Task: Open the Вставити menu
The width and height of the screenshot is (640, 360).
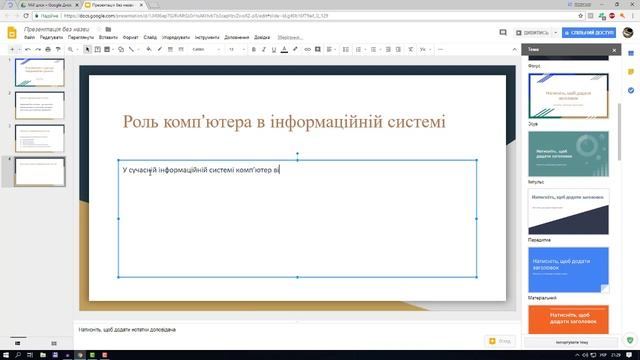Action: point(108,37)
